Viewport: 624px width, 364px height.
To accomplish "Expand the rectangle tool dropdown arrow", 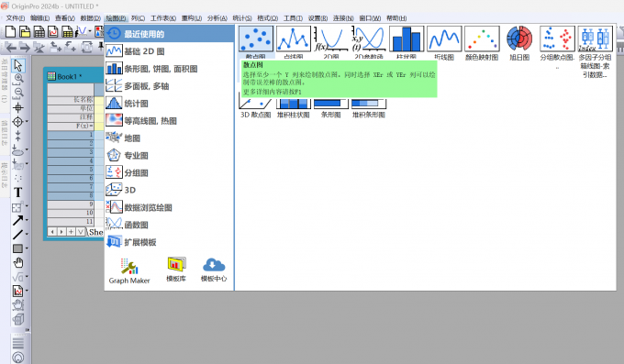I will [27, 248].
